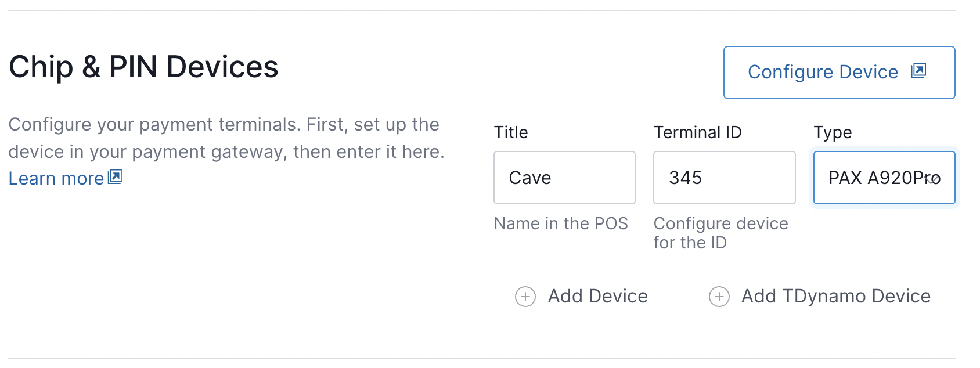Click the hint Configure device for the ID
Viewport: 980px width, 368px height.
coord(721,232)
